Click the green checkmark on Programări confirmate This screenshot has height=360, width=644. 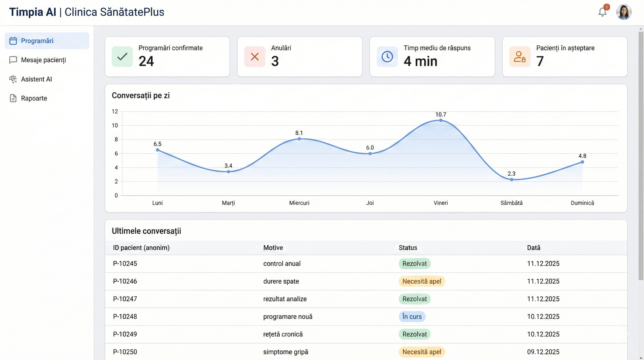122,57
